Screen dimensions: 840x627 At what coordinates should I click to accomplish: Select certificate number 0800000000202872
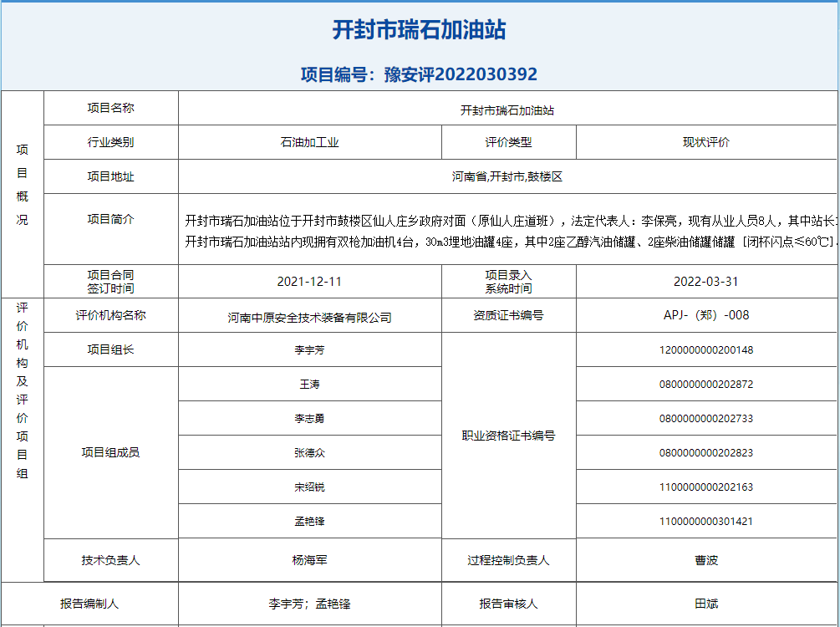tap(706, 385)
